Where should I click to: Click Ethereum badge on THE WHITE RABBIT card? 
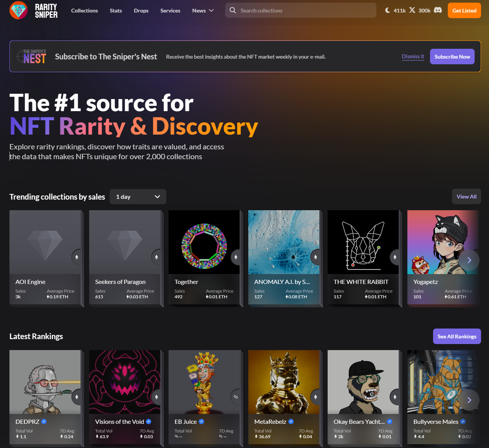click(395, 257)
